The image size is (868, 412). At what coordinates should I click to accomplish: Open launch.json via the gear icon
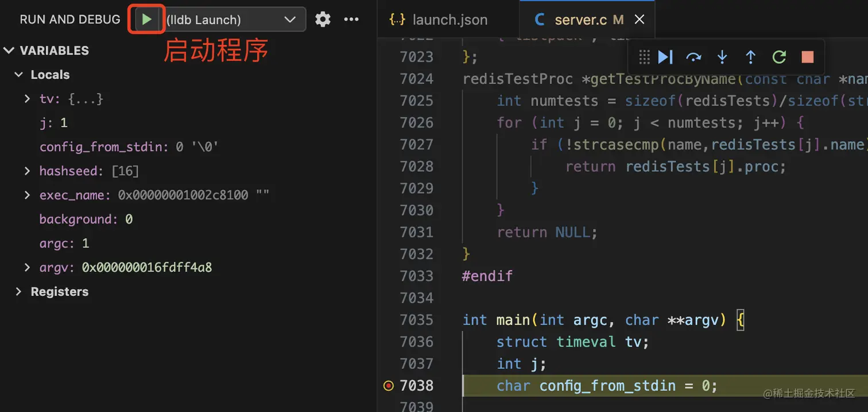[323, 20]
